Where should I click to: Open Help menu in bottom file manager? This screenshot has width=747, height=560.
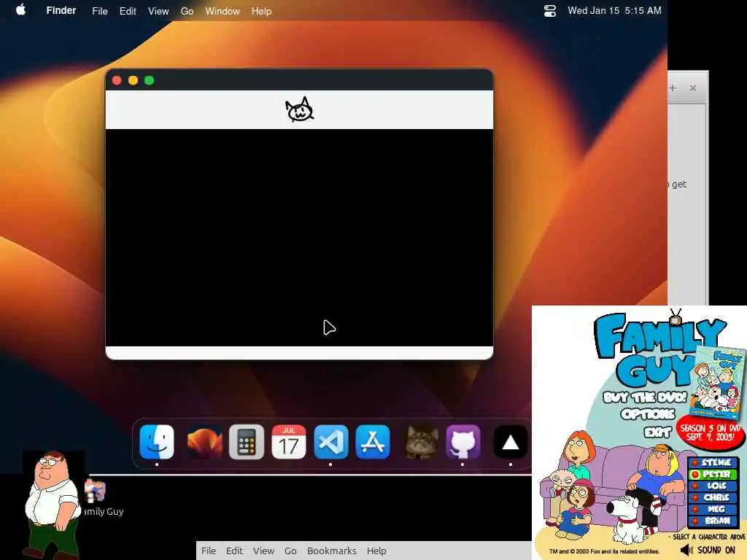(376, 551)
